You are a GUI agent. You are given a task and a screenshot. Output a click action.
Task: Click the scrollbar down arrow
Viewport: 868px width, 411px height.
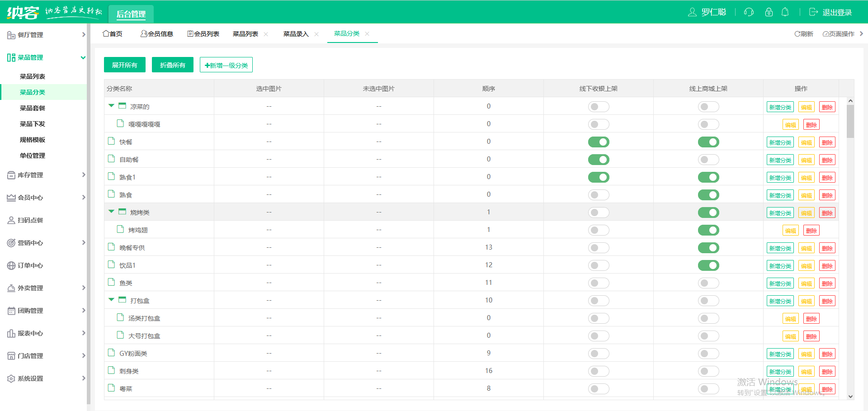pyautogui.click(x=850, y=397)
